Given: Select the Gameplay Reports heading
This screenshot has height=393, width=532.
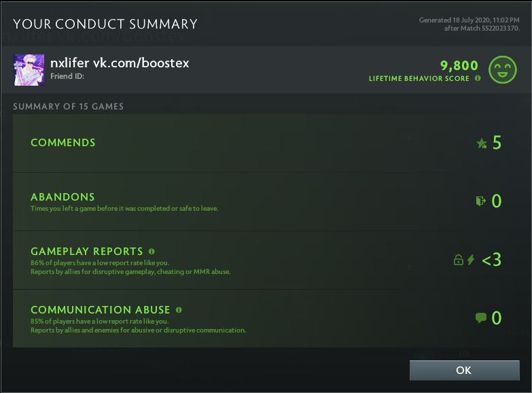Looking at the screenshot, I should tap(87, 252).
